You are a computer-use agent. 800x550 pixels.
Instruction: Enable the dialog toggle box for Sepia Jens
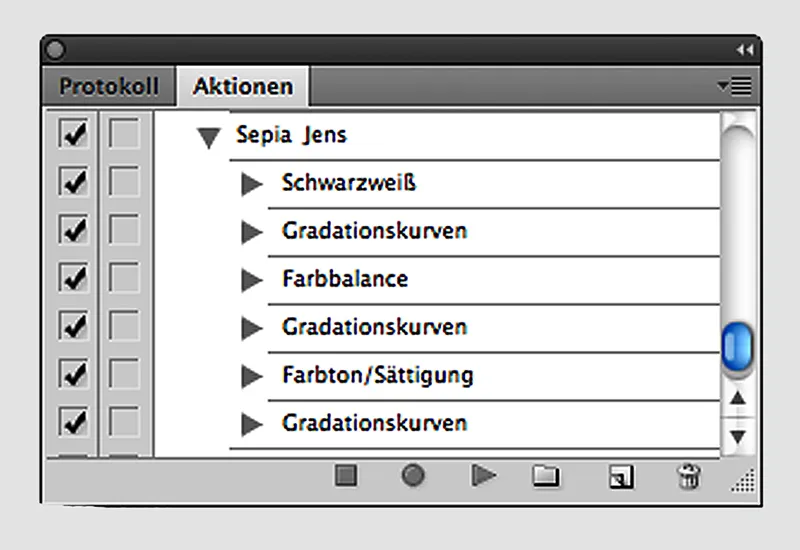(124, 134)
